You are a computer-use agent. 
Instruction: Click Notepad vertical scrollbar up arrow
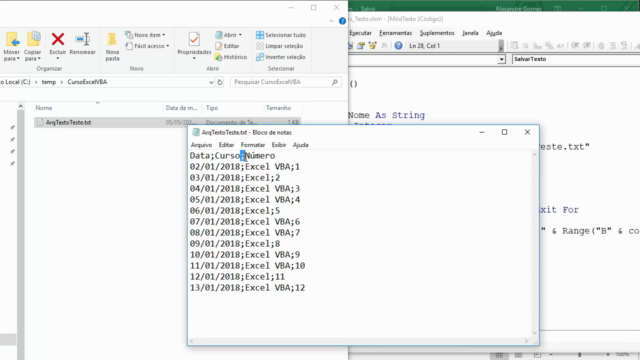[x=534, y=155]
